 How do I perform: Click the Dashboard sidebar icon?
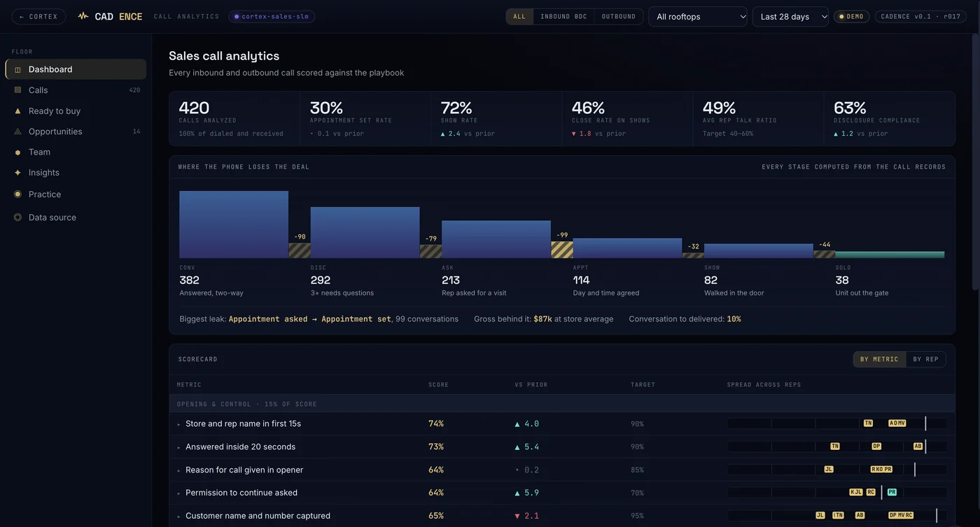[x=17, y=69]
